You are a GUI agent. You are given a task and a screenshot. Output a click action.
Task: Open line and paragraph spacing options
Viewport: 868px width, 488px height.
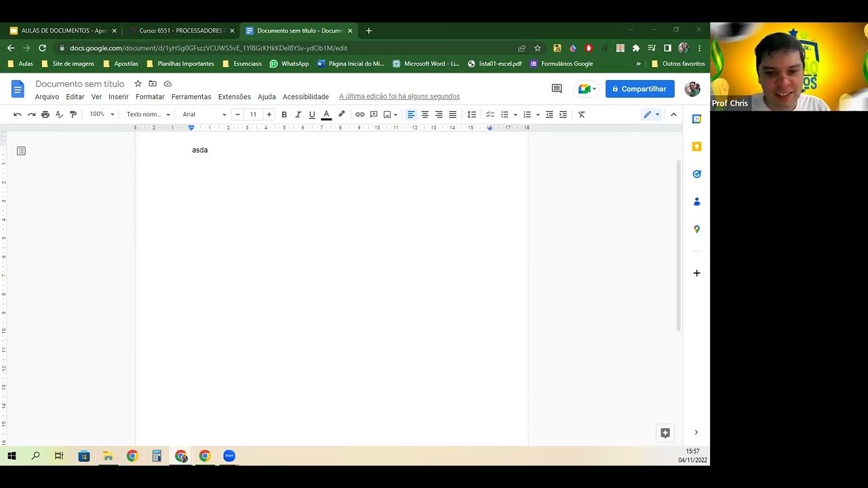pyautogui.click(x=472, y=115)
